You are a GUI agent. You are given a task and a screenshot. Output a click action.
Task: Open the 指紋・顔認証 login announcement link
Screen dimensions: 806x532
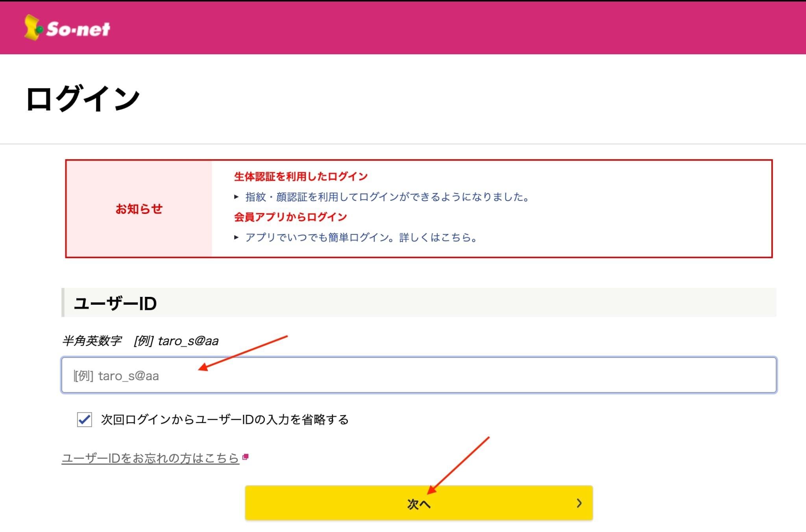(387, 197)
